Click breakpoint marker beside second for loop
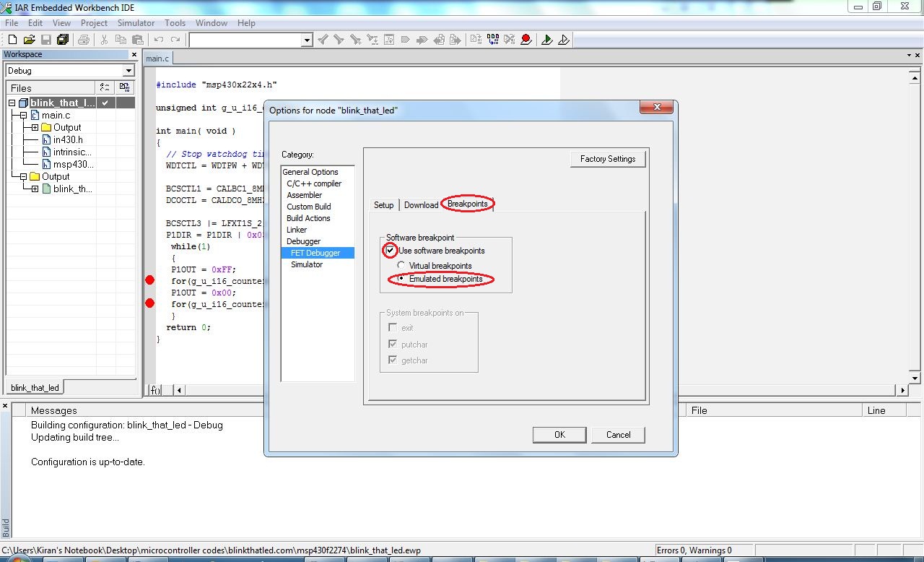 click(149, 303)
